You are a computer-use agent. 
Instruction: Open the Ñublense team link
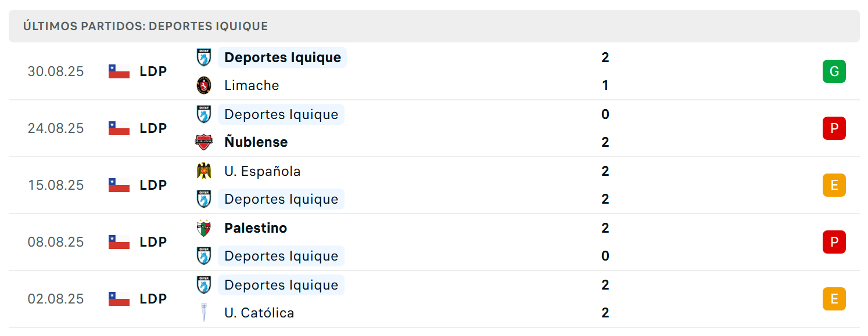256,142
